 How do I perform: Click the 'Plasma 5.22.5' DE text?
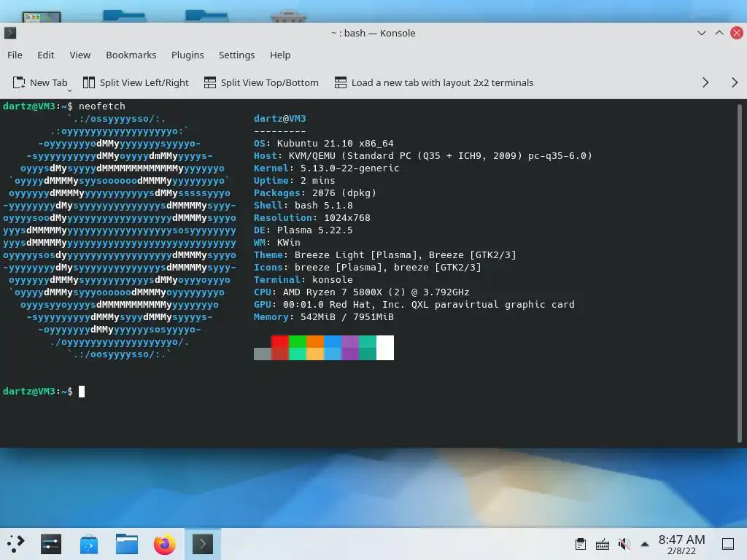315,230
